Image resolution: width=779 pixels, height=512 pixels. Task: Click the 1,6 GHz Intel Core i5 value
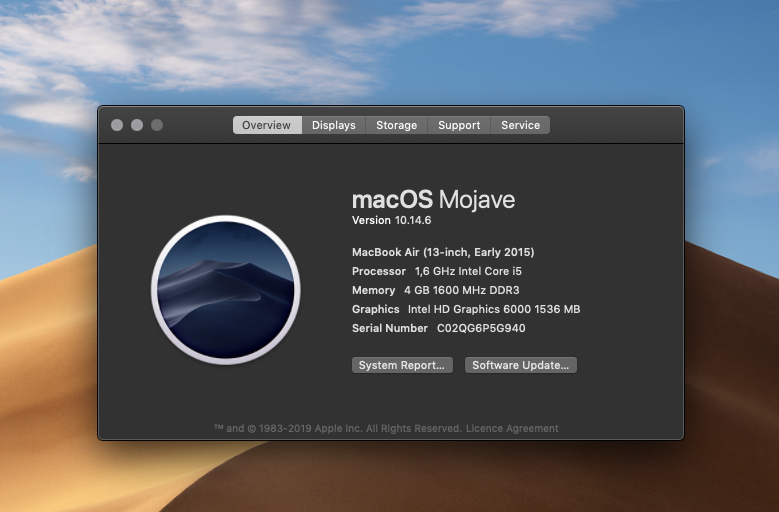click(x=468, y=271)
